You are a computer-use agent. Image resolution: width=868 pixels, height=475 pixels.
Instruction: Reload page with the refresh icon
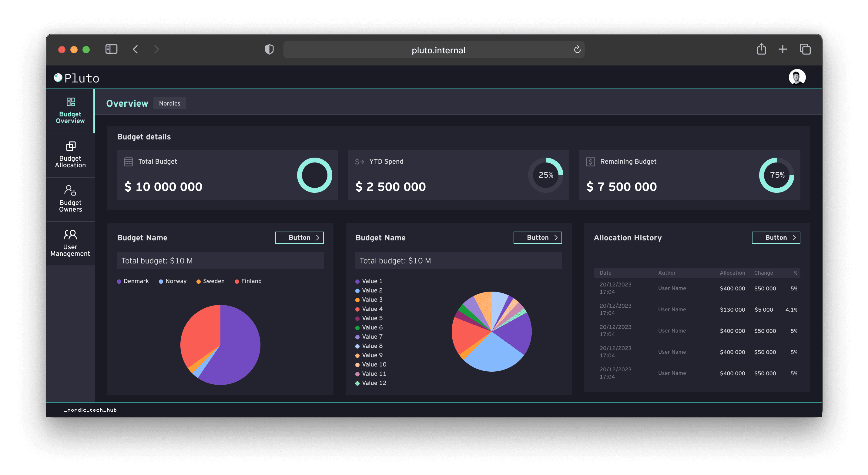pyautogui.click(x=577, y=50)
